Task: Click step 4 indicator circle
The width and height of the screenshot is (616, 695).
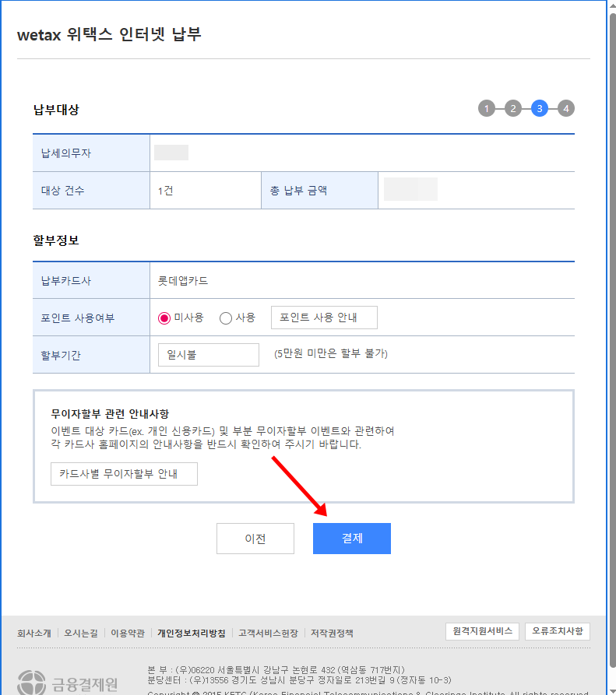Action: (x=566, y=108)
